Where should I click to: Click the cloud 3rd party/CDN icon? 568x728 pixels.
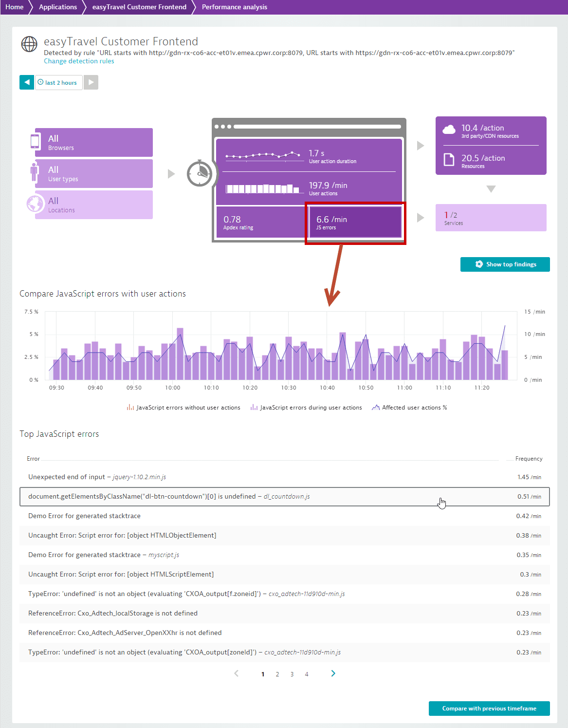(x=449, y=129)
